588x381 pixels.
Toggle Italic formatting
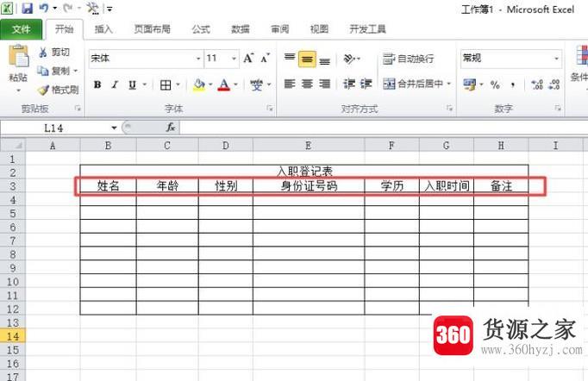click(x=115, y=84)
